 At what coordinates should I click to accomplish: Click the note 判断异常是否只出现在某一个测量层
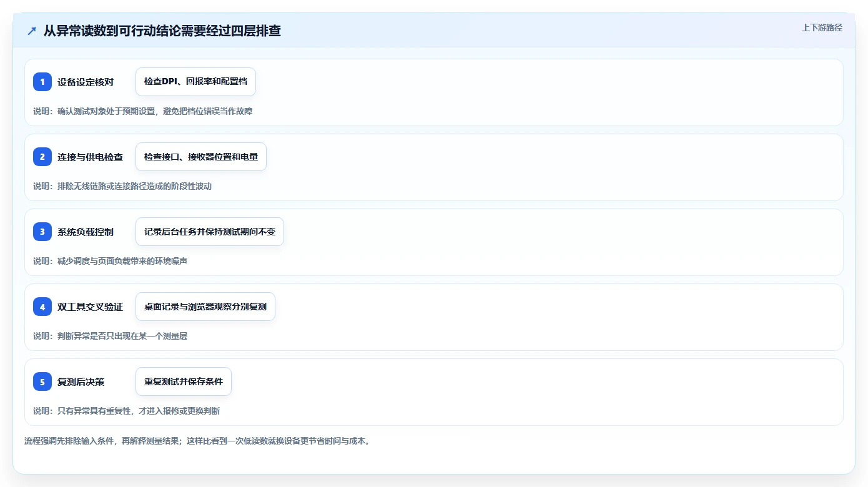[x=122, y=336]
